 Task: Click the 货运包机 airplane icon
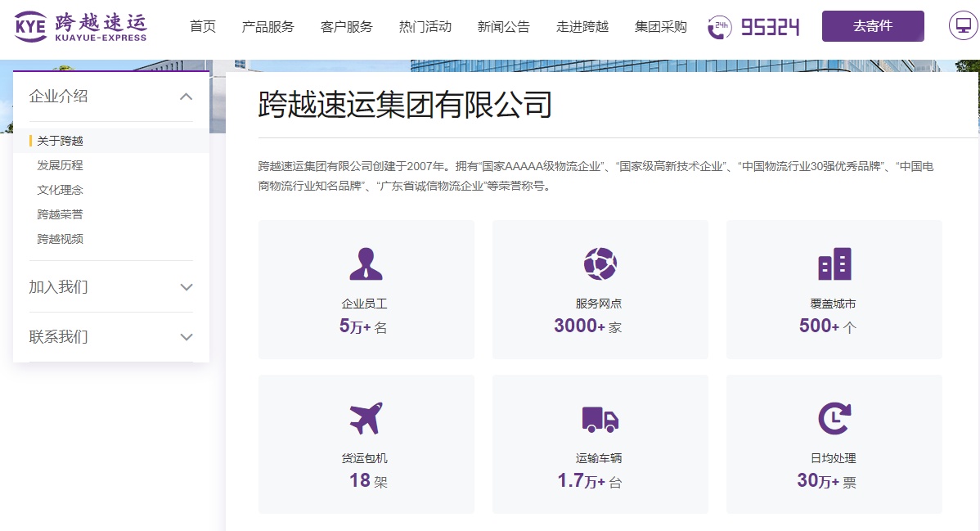pos(366,419)
